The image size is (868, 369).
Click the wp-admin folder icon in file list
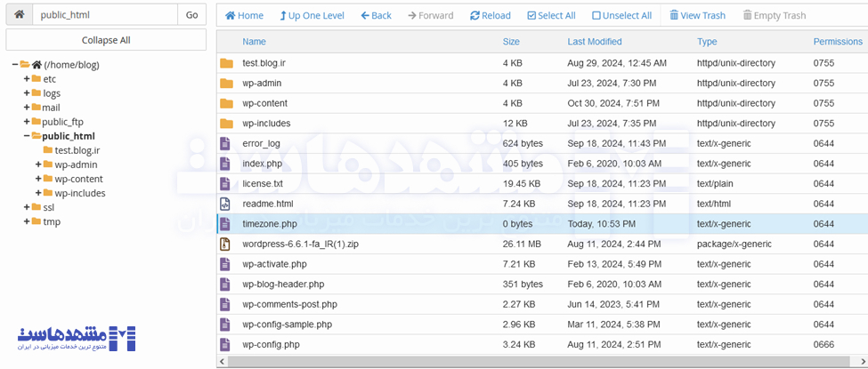click(x=226, y=83)
